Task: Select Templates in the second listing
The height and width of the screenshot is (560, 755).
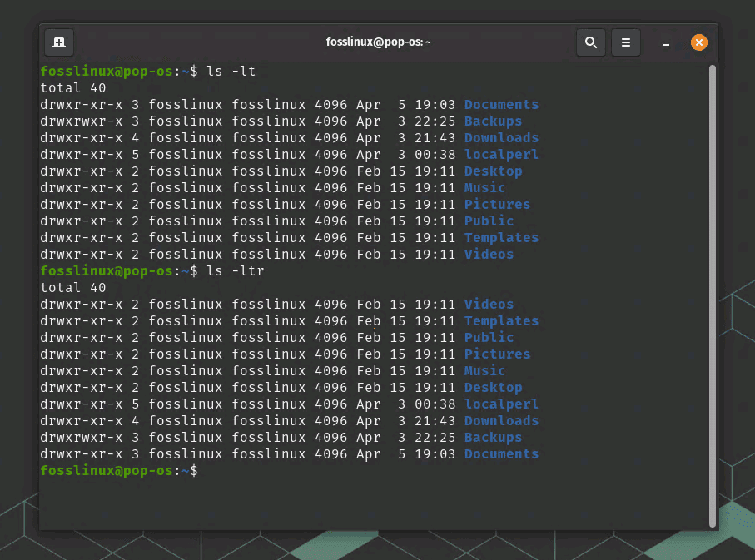Action: [x=501, y=321]
